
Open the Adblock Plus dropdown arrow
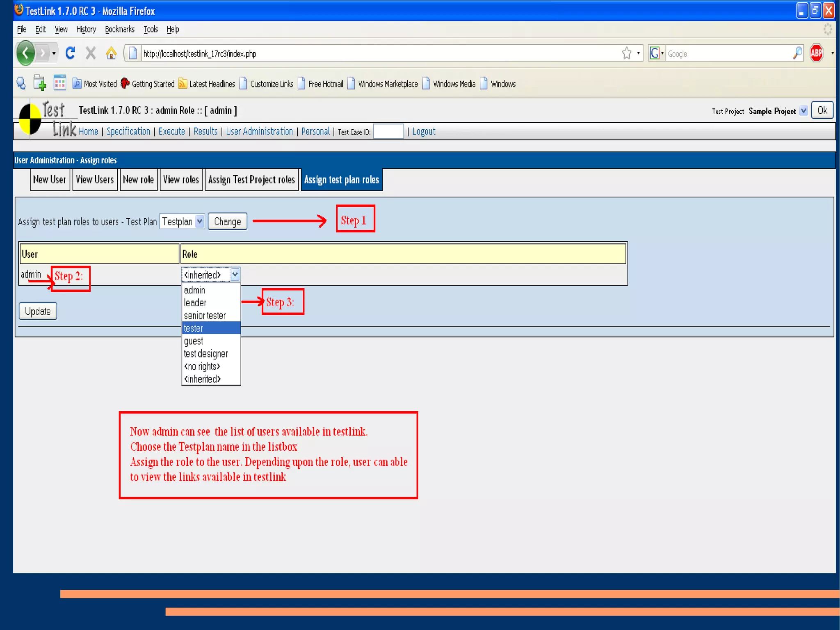[x=832, y=53]
